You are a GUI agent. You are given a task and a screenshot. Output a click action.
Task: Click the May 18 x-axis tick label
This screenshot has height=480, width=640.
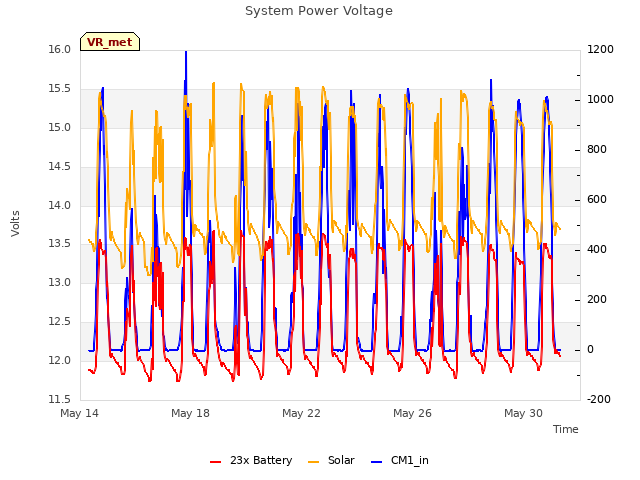[x=190, y=413]
